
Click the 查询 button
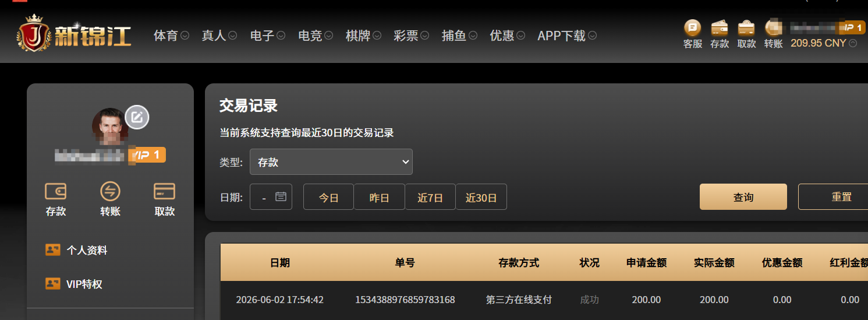(743, 197)
